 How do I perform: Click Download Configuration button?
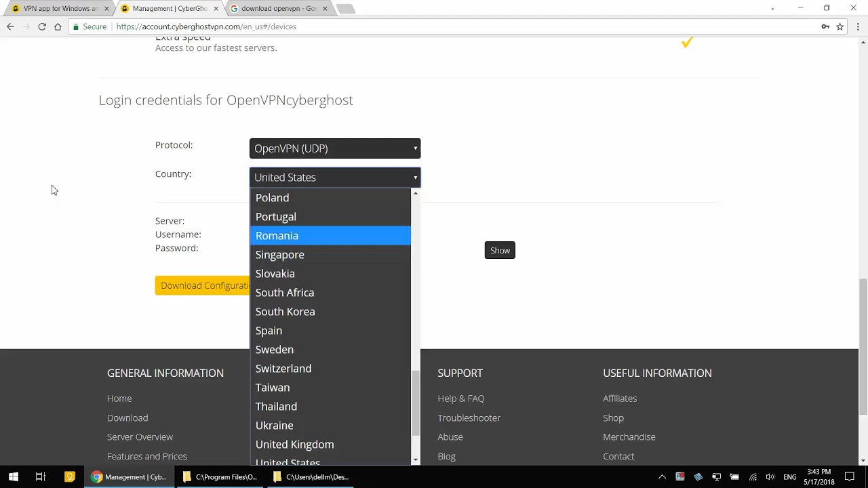click(203, 285)
